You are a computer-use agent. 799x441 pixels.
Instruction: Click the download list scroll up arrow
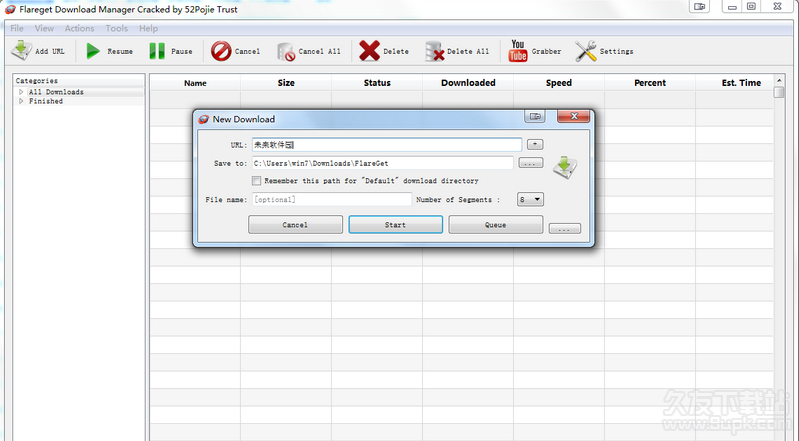coord(779,81)
